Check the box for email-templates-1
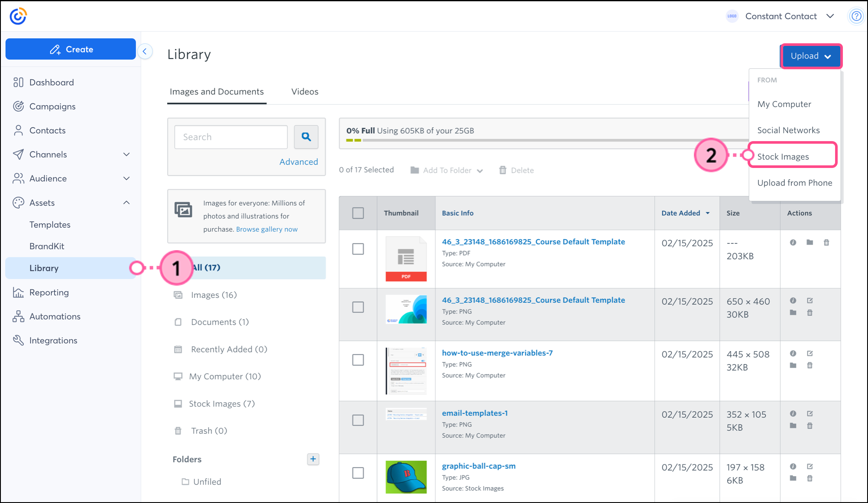Screen dimensions: 868x503 (358, 420)
